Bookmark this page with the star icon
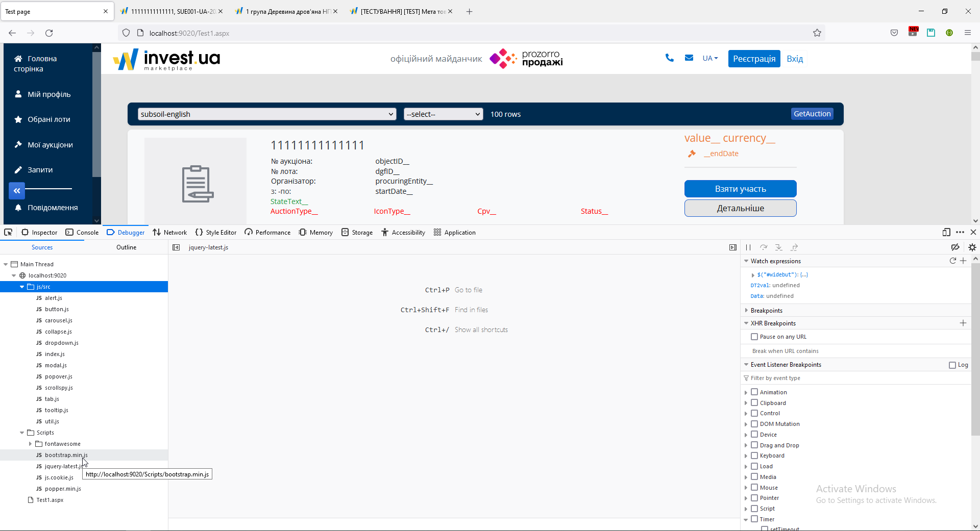 (817, 33)
